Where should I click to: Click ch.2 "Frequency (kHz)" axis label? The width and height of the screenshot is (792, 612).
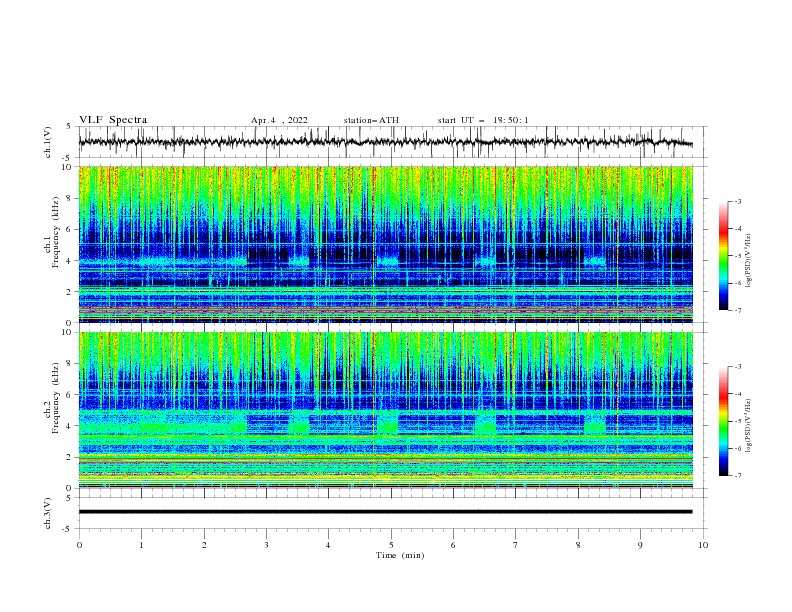56,397
